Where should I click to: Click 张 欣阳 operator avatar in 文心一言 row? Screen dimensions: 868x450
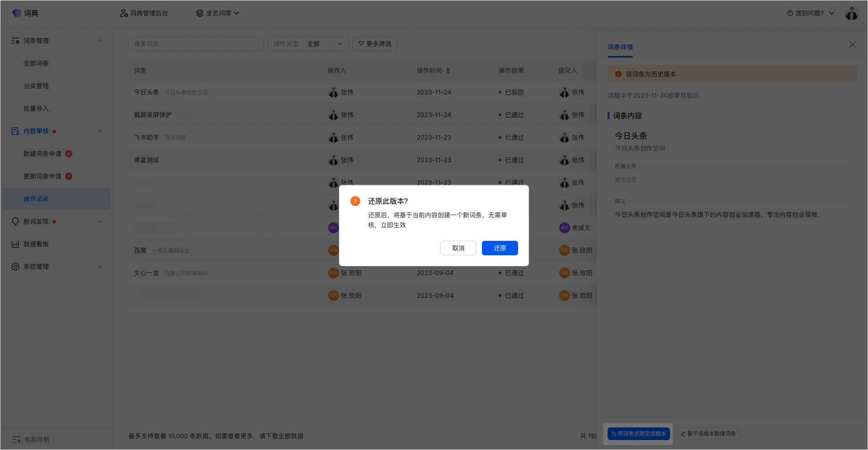click(333, 273)
